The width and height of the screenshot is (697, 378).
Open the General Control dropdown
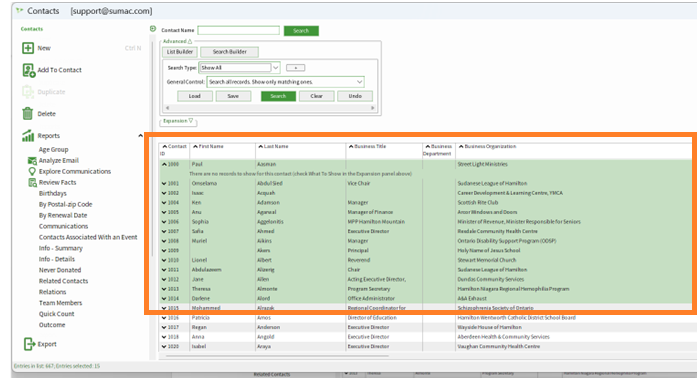point(359,82)
